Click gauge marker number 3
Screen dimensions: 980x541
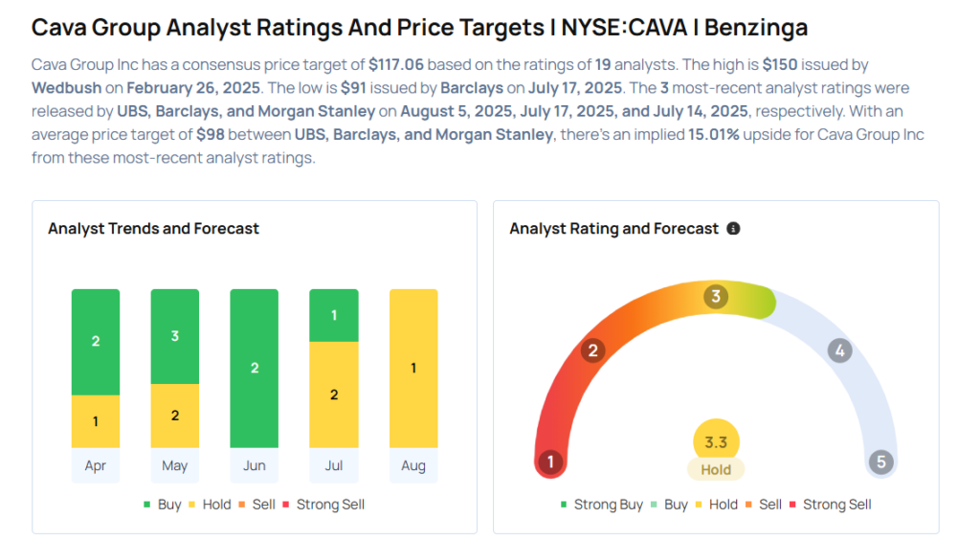click(x=715, y=297)
